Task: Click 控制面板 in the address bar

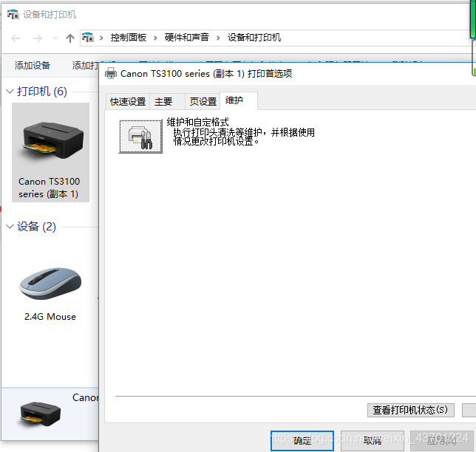Action: tap(129, 38)
